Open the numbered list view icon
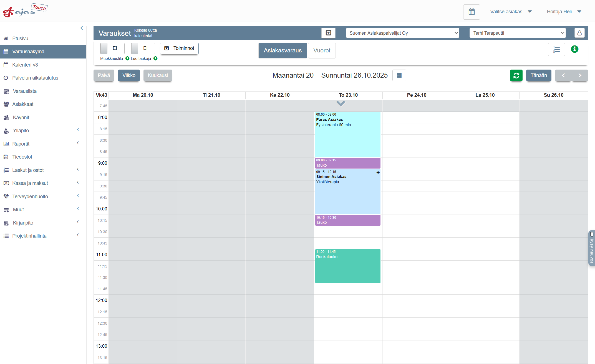The height and width of the screenshot is (364, 595). (x=556, y=50)
